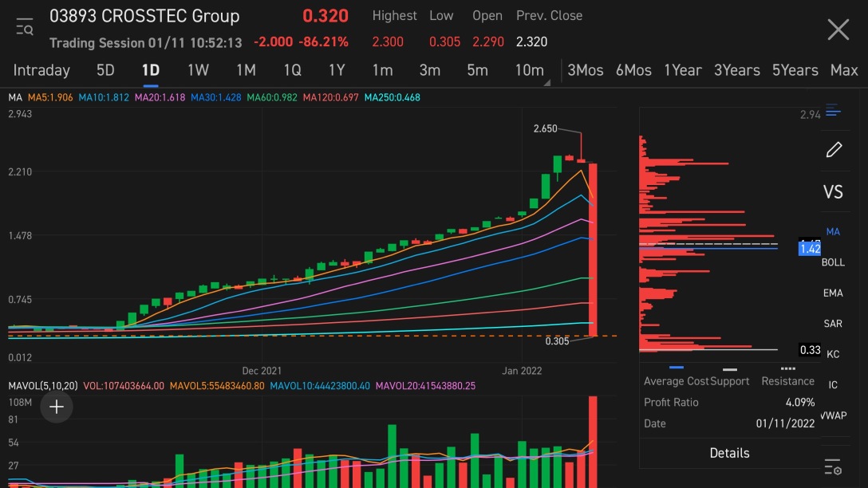Screen dimensions: 868x488
Task: Select the 1D candlestick tab
Action: click(151, 70)
